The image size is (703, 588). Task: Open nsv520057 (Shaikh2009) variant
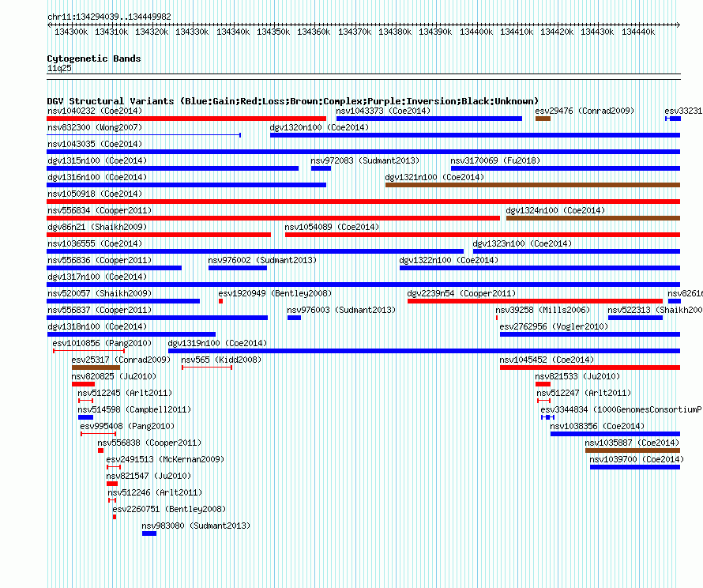pos(123,301)
